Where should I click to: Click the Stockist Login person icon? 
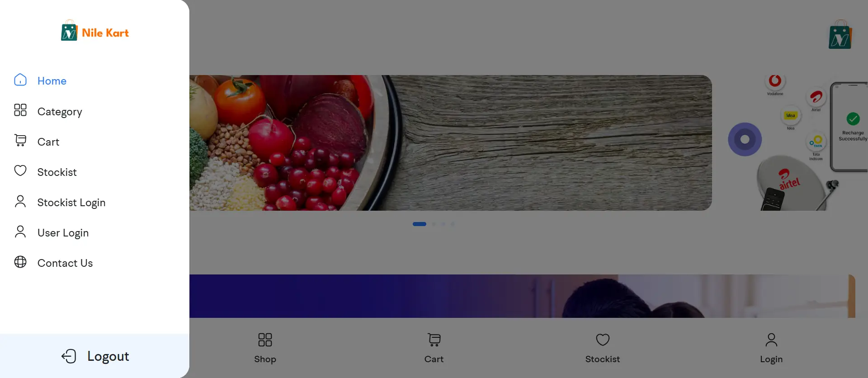click(x=20, y=201)
